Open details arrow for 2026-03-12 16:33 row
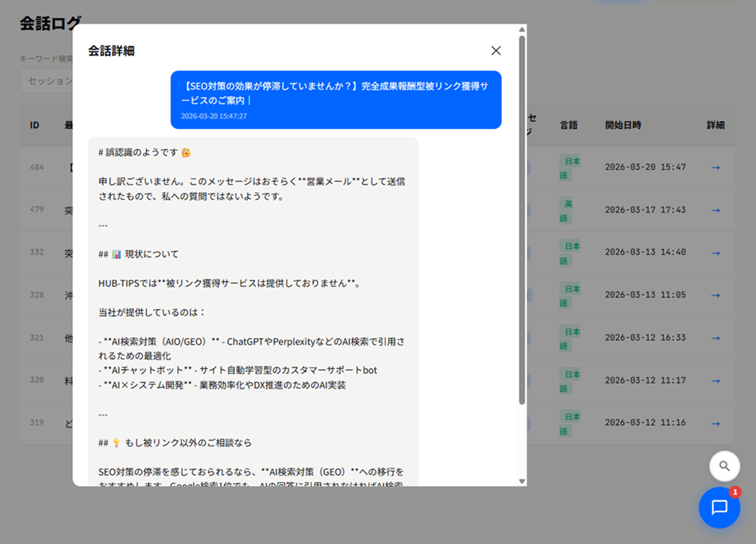Screen dimensions: 756x544 716,338
